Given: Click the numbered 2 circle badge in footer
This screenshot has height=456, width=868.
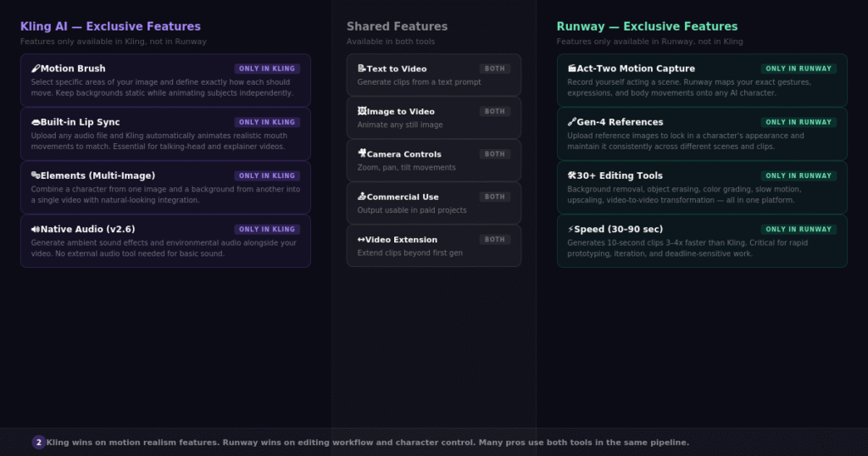Looking at the screenshot, I should point(39,442).
